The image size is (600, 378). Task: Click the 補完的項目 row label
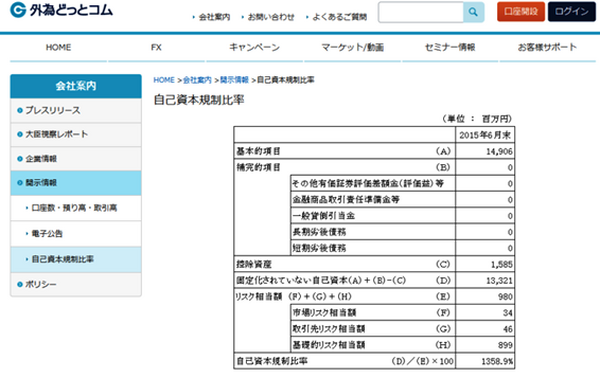click(x=258, y=168)
